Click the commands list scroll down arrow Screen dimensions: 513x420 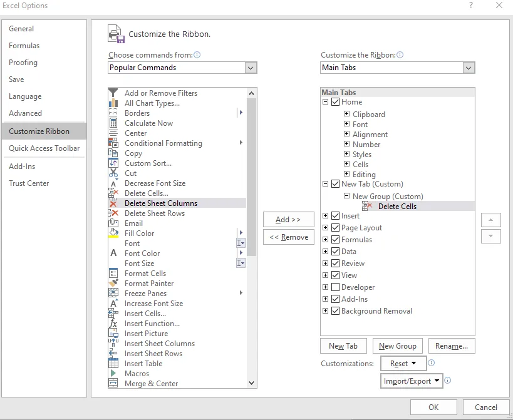[x=251, y=382]
